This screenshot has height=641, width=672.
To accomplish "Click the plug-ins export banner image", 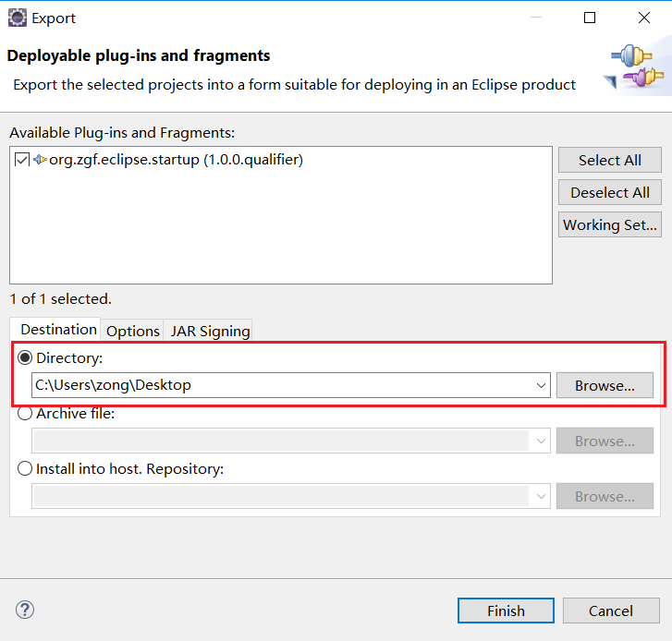I will (636, 68).
